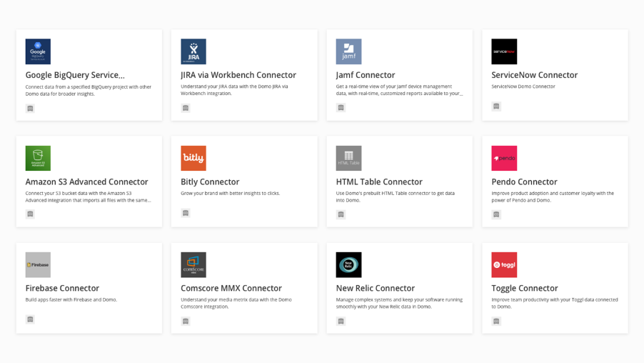This screenshot has width=644, height=363.
Task: Click the Google BigQuery logo icon
Action: [38, 51]
